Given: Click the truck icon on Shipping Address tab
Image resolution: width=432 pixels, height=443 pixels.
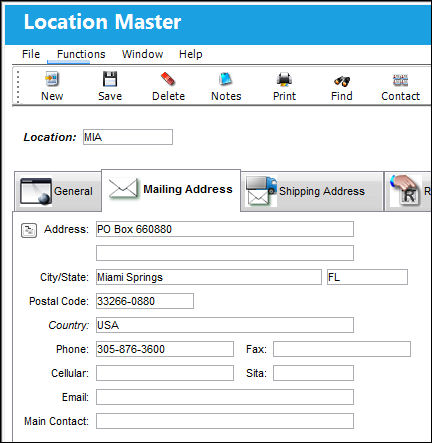Looking at the screenshot, I should [x=261, y=190].
